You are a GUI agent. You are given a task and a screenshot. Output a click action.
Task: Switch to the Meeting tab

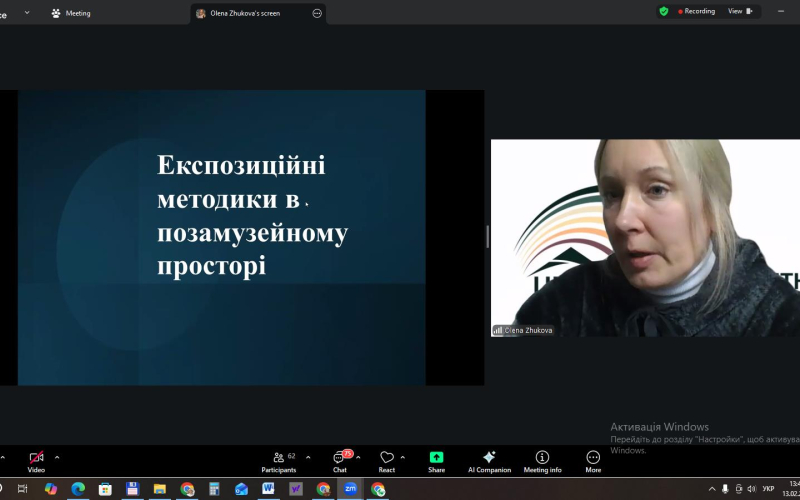[71, 13]
